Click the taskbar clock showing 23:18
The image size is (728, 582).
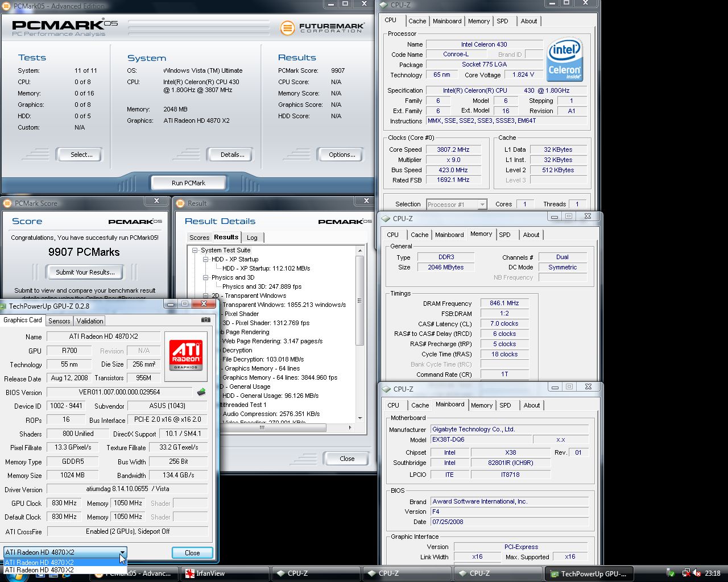click(712, 573)
